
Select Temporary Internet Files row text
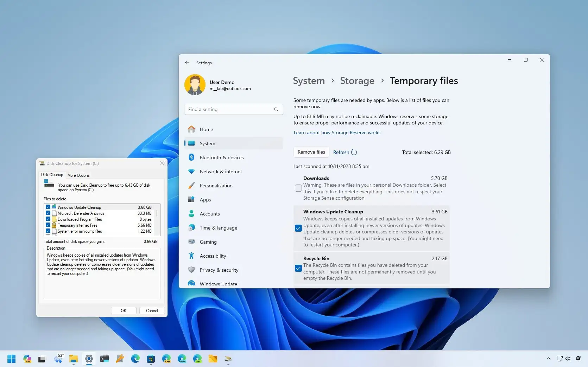tap(77, 225)
